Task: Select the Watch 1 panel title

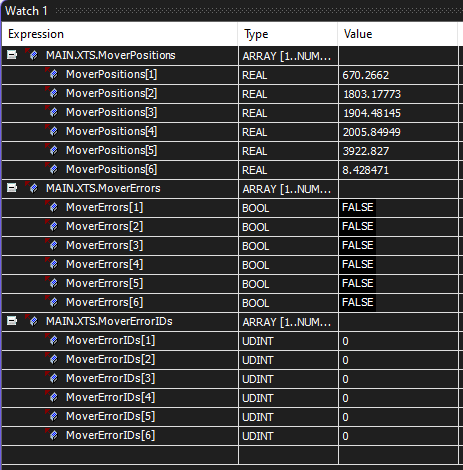Action: 26,11
